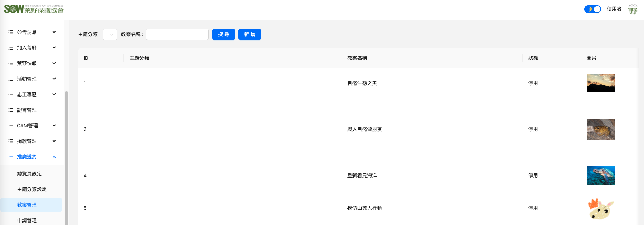
Task: Collapse the 推廣邀約 menu chevron
Action: point(54,157)
